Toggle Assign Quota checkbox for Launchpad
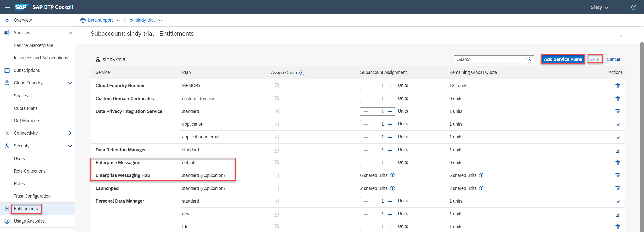This screenshot has height=232, width=644. pyautogui.click(x=276, y=189)
